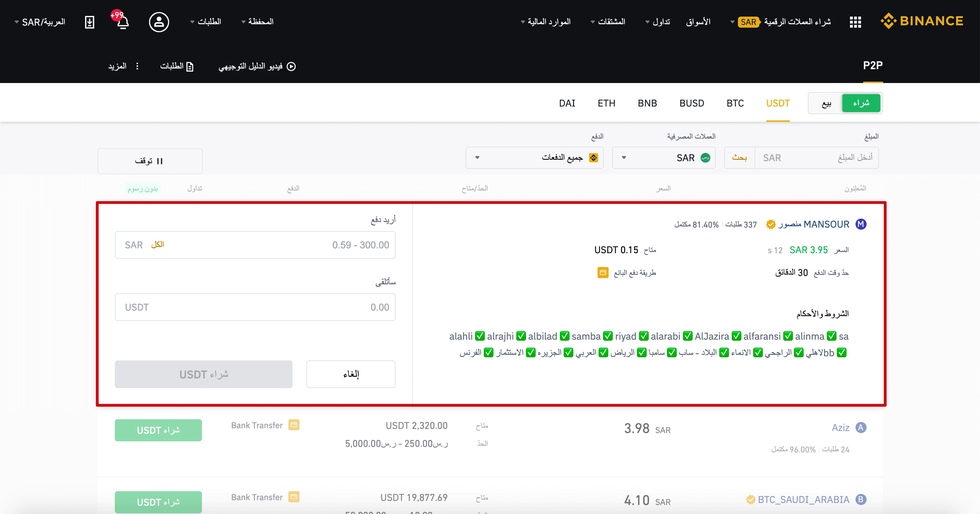Expand the المشتقات derivatives menu
Viewport: 980px width, 514px height.
[608, 22]
